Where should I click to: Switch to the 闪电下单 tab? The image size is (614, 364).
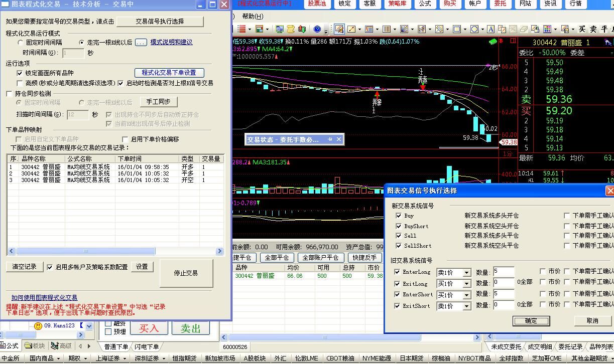[x=147, y=346]
